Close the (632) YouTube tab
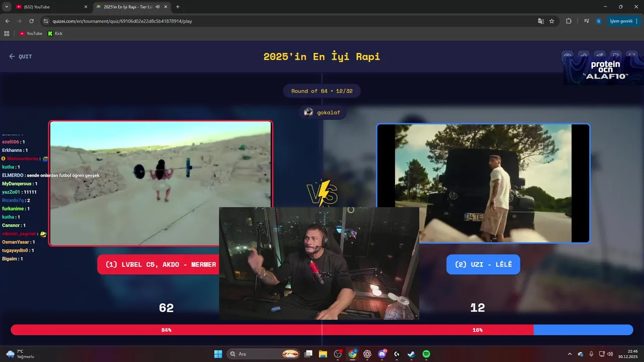 tap(86, 7)
